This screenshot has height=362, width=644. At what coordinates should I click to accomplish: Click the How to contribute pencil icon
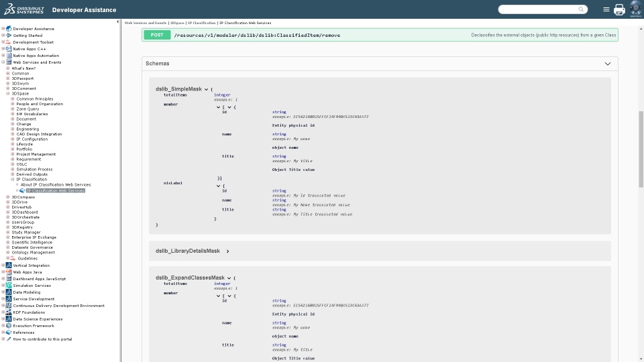(x=9, y=339)
